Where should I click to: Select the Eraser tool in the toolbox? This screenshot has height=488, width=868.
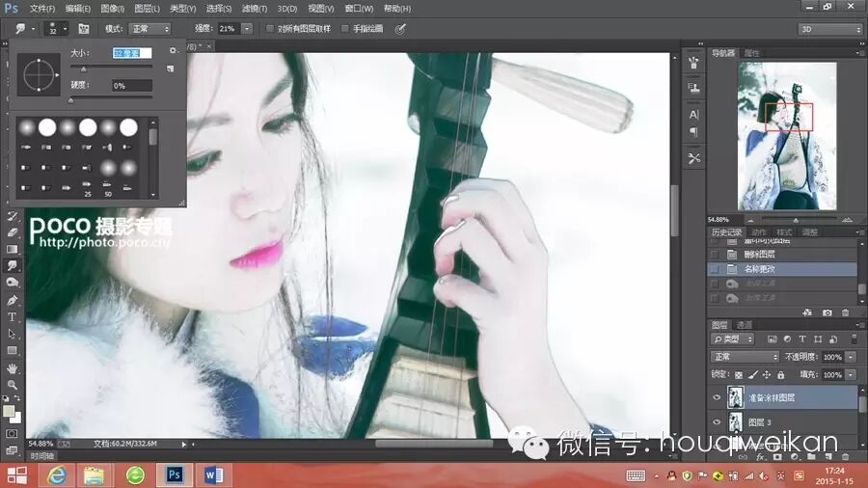12,232
